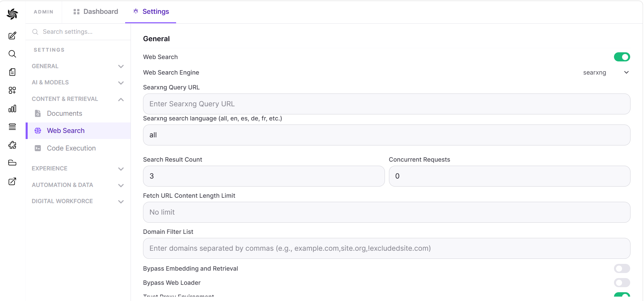Open the apps grid-plus icon

pos(12,90)
